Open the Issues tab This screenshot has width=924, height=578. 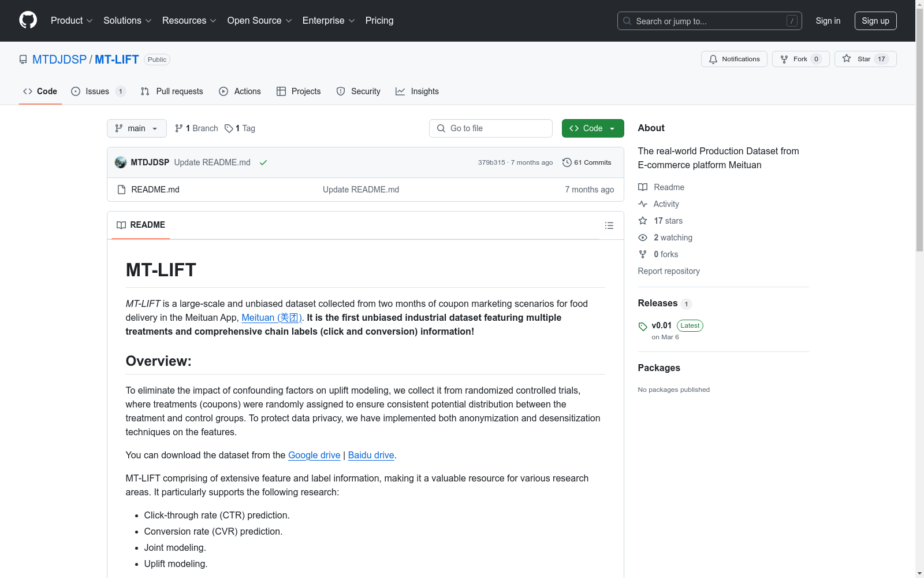(98, 91)
